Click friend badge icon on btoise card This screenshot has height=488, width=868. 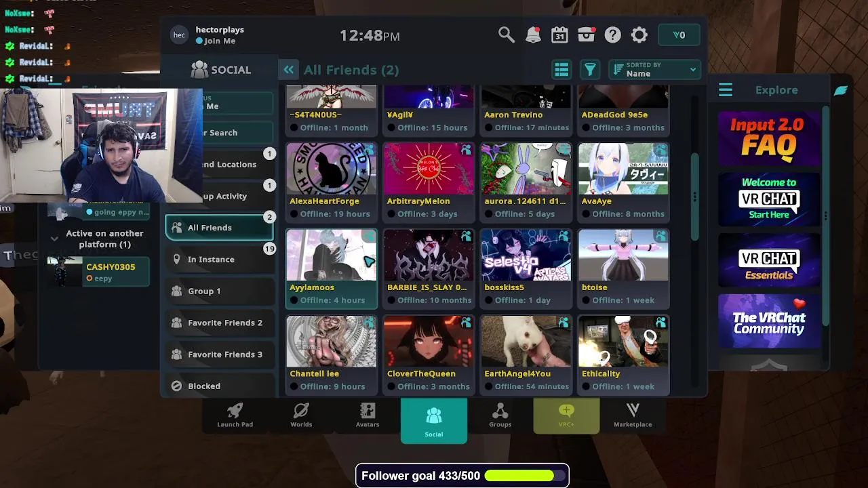click(660, 237)
